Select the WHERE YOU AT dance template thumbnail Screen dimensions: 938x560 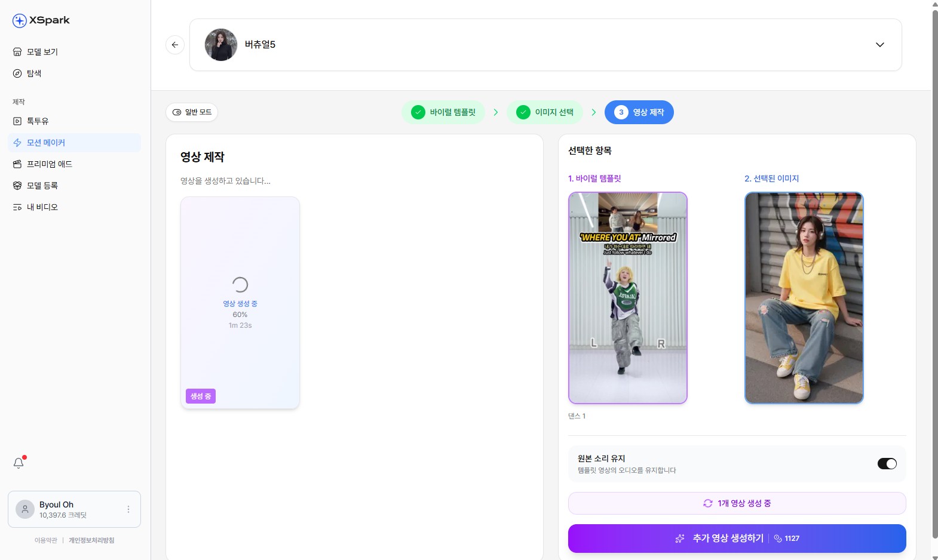[628, 298]
